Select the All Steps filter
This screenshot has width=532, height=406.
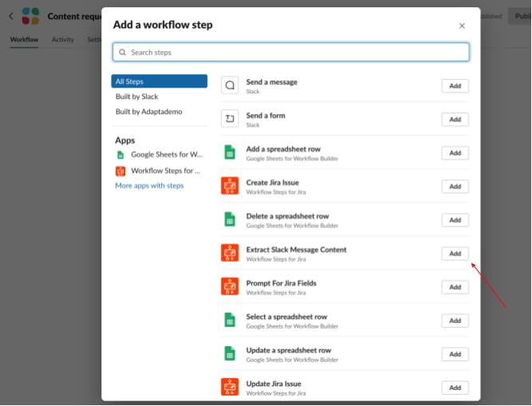tap(160, 81)
